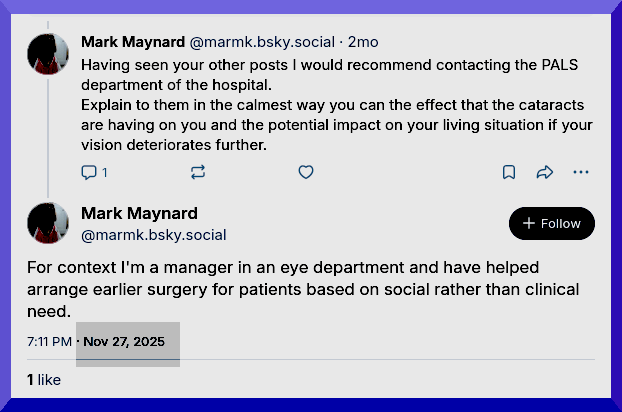The image size is (622, 412).
Task: Click the avatar beside the Follow button
Action: click(x=48, y=224)
